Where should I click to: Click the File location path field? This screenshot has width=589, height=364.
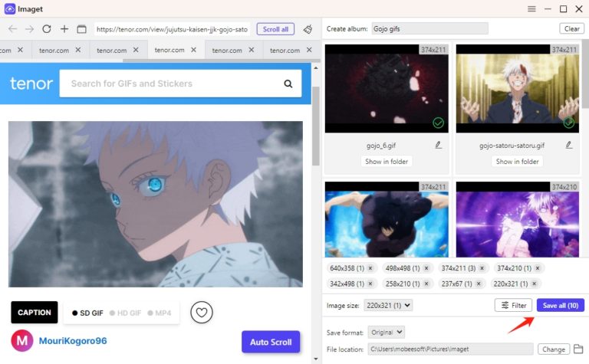pos(450,349)
